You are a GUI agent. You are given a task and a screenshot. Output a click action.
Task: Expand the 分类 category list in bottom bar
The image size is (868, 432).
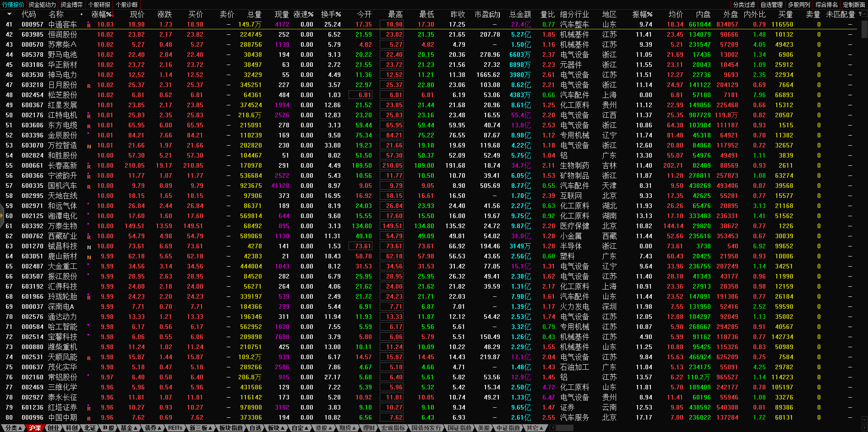14,428
